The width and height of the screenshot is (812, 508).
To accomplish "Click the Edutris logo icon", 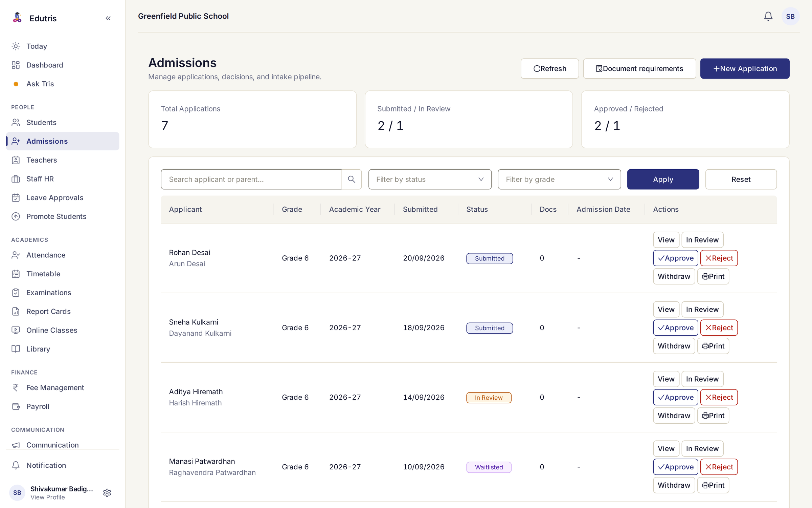I will pos(17,18).
